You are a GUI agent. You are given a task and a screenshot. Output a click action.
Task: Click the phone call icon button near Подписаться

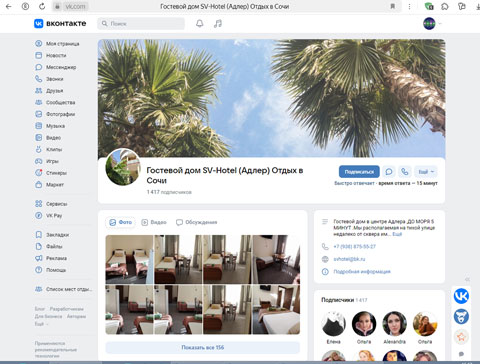(x=405, y=172)
